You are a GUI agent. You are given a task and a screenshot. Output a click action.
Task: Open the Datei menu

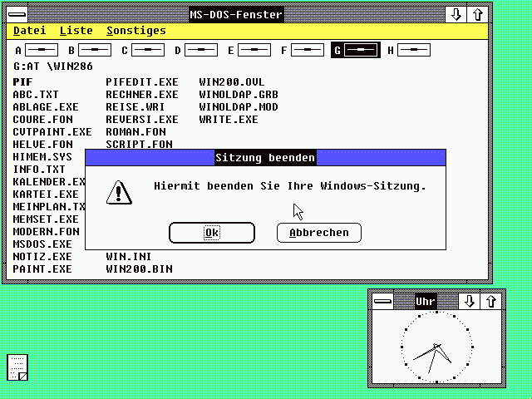30,31
